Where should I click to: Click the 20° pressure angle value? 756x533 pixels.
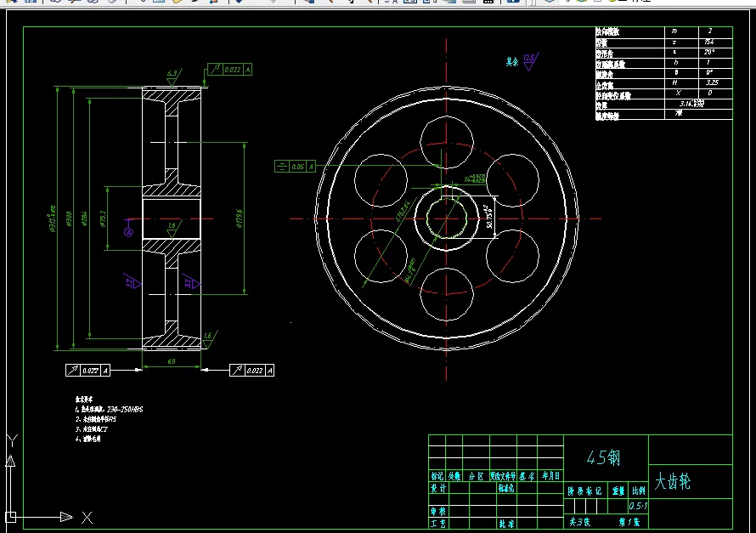(x=708, y=52)
